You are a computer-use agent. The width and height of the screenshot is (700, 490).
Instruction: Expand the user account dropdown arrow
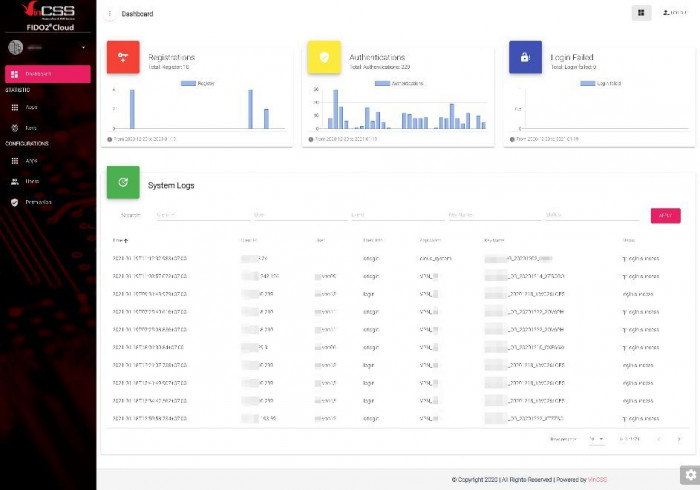(83, 47)
